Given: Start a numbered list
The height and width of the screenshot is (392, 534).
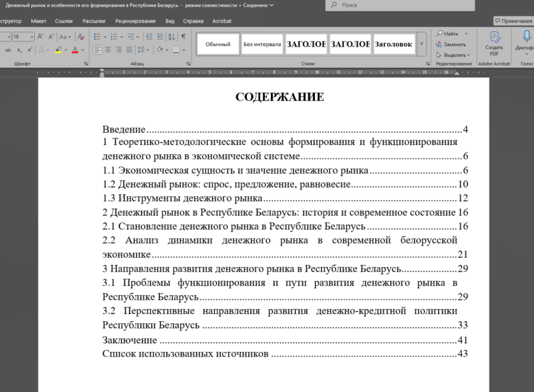Looking at the screenshot, I should tap(113, 37).
